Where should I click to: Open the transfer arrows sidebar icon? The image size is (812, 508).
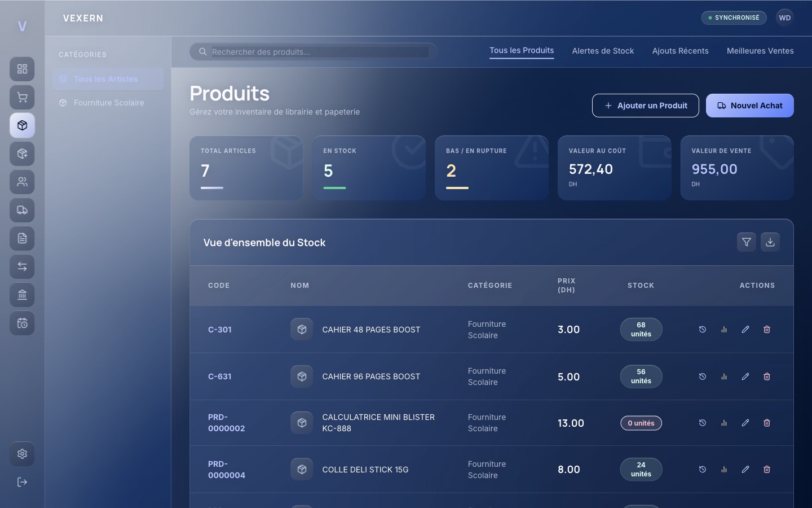22,266
